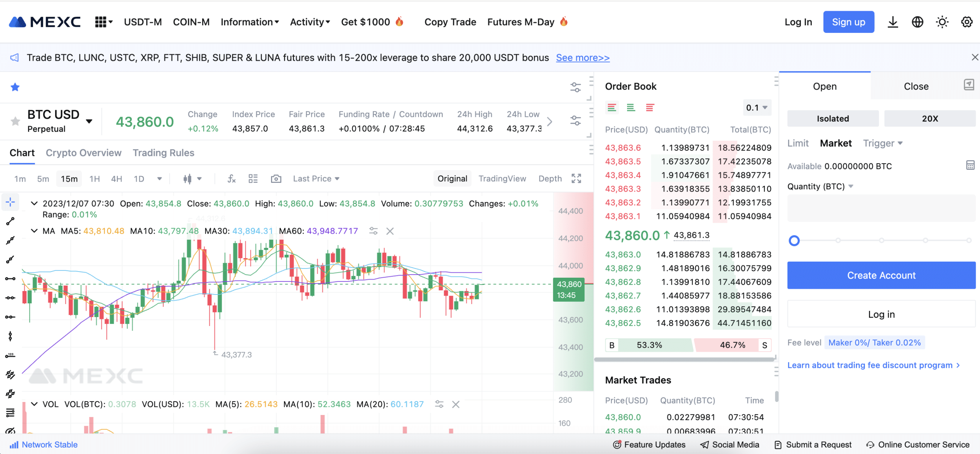Image resolution: width=980 pixels, height=454 pixels.
Task: Switch to Crypto Overview tab
Action: [83, 153]
